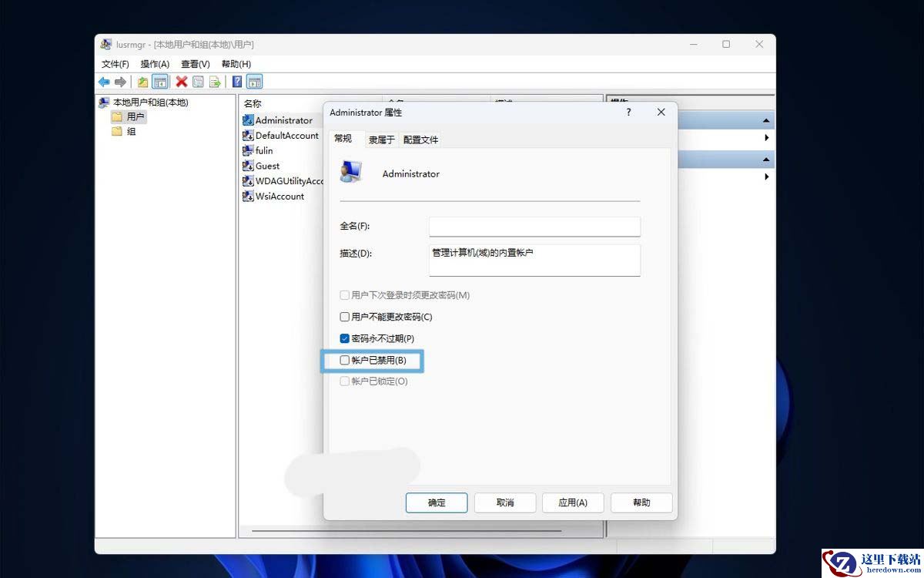Toggle 帐户已禁用(B) checkbox
This screenshot has width=924, height=578.
coord(345,360)
